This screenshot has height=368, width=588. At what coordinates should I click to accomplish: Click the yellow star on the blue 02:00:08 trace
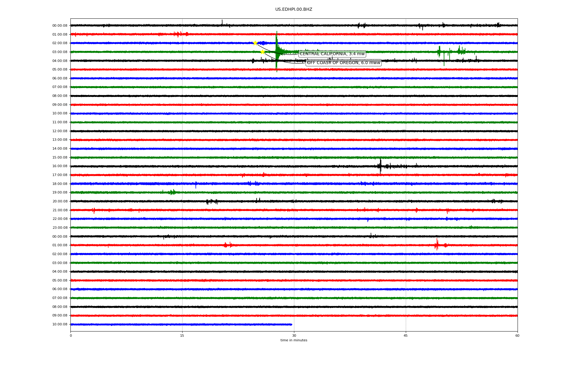[255, 43]
